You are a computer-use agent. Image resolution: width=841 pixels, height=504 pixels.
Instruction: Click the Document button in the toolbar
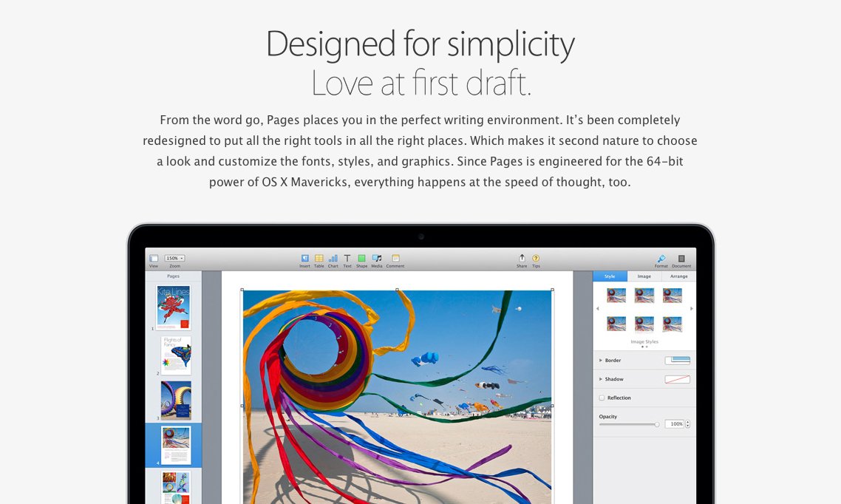click(680, 257)
